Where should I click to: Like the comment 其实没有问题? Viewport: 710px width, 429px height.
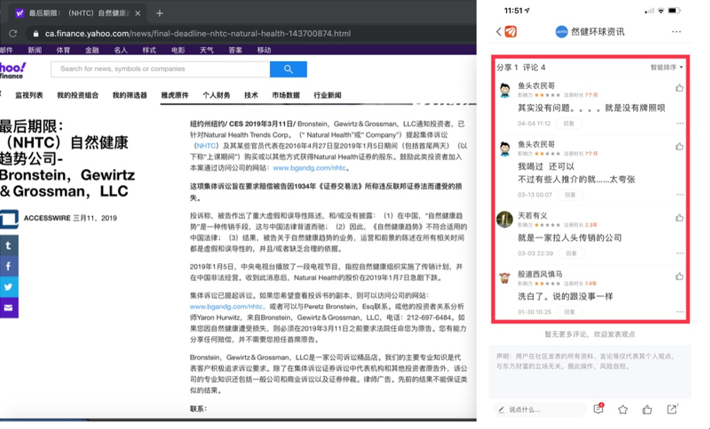(x=679, y=88)
